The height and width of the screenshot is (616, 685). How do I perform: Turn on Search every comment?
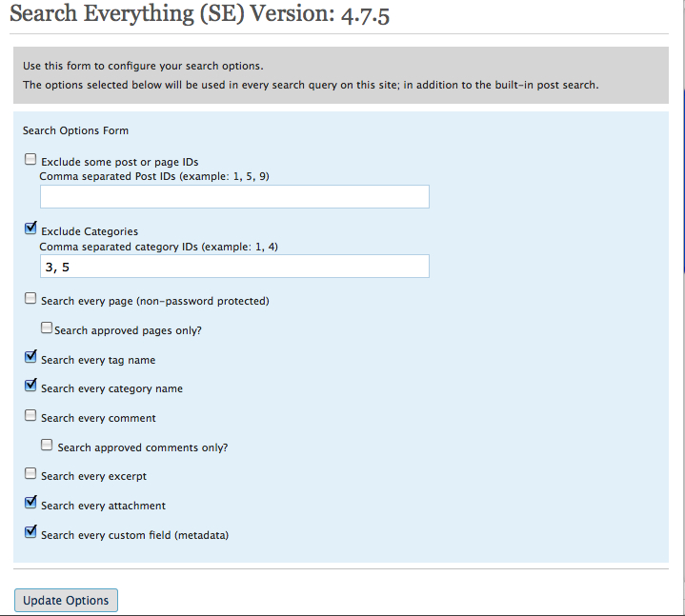30,415
